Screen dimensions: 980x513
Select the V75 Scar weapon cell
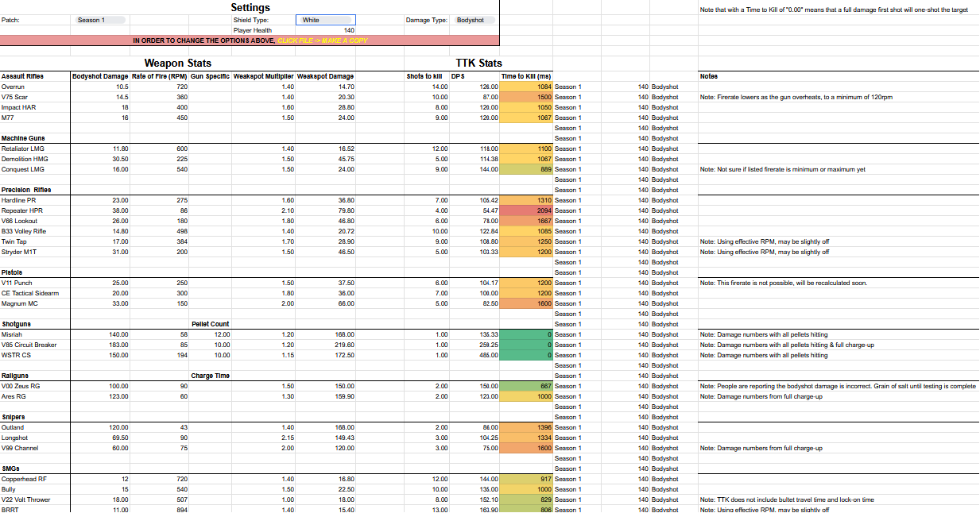coord(36,97)
